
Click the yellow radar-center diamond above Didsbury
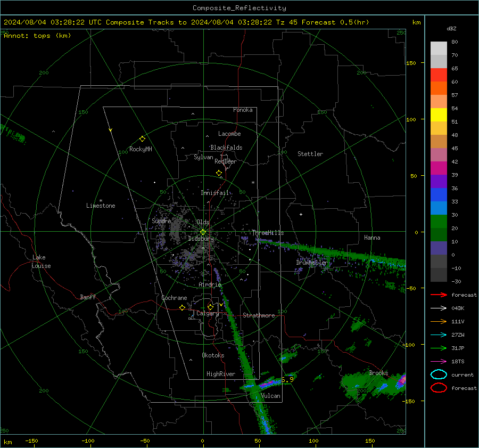click(x=203, y=232)
